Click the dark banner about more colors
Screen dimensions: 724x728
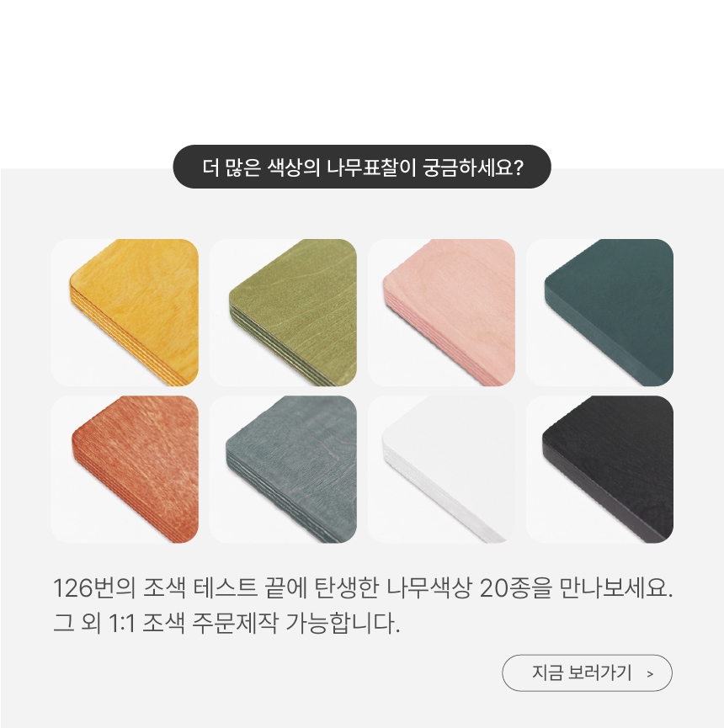pos(362,167)
